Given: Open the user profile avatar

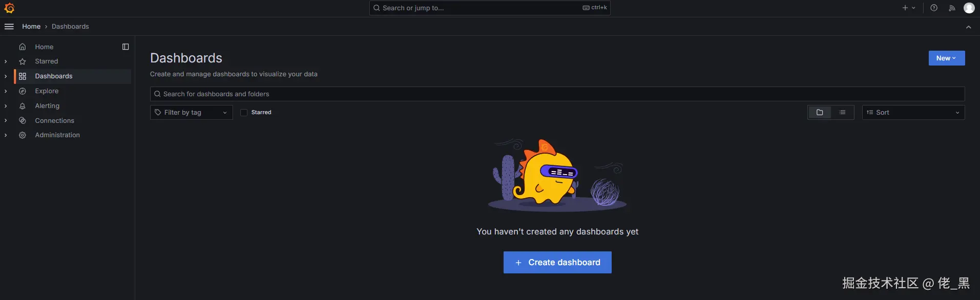Looking at the screenshot, I should tap(969, 8).
